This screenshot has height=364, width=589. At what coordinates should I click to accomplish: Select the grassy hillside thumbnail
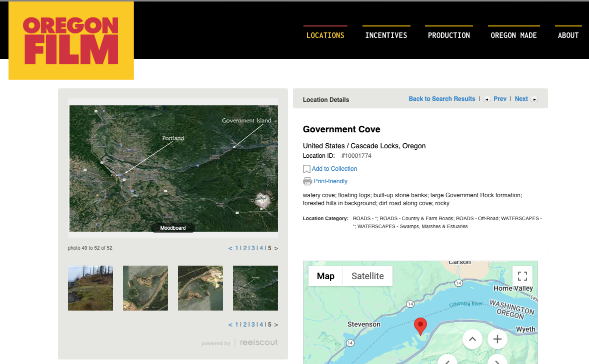click(90, 288)
